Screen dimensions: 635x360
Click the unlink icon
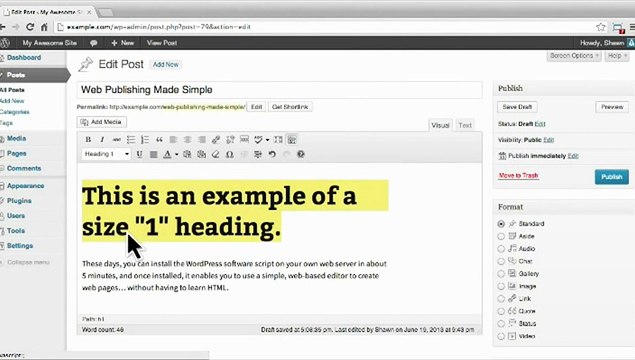(x=230, y=140)
